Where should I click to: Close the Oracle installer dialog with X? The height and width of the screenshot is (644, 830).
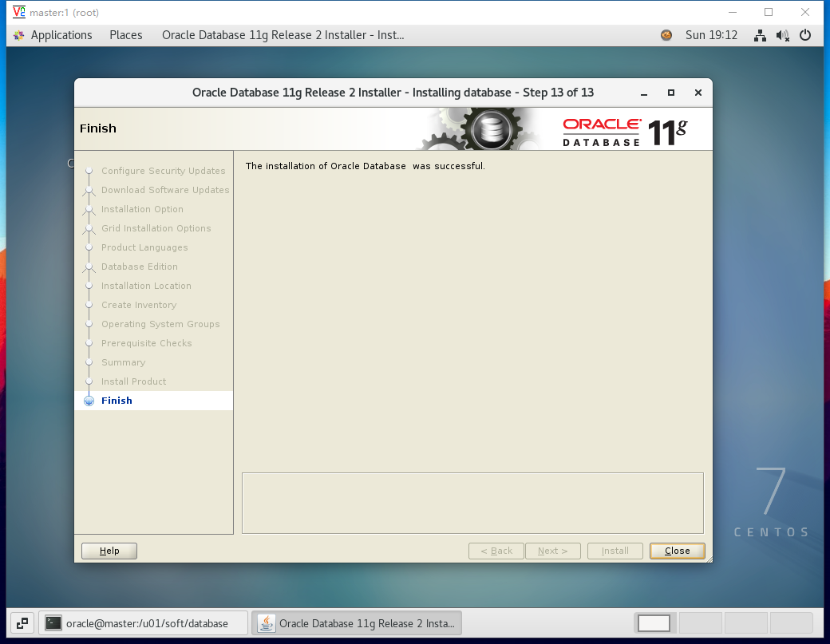point(698,93)
